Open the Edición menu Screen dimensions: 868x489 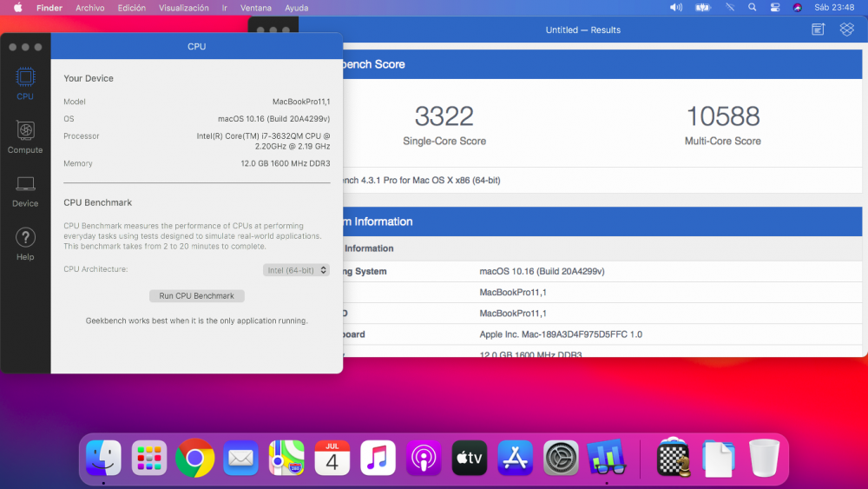click(132, 8)
